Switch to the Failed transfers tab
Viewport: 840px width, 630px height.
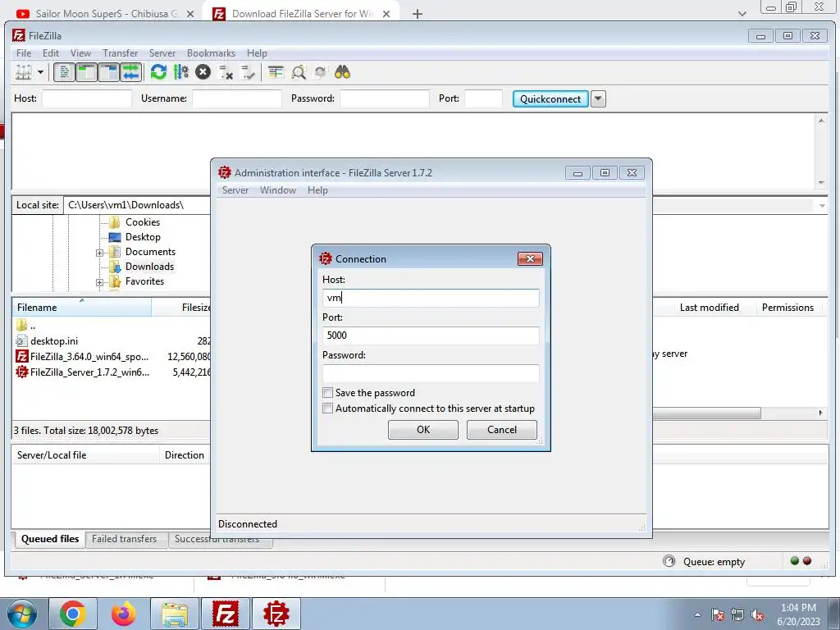pyautogui.click(x=125, y=539)
